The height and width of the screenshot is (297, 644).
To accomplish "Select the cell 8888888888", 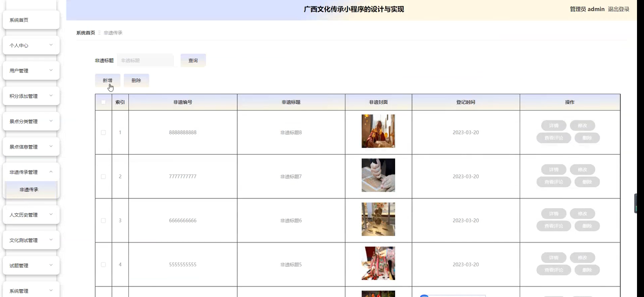I will (183, 132).
